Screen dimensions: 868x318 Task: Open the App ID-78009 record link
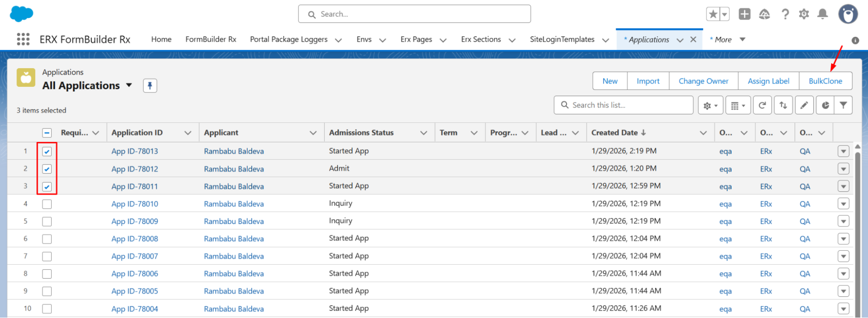135,221
